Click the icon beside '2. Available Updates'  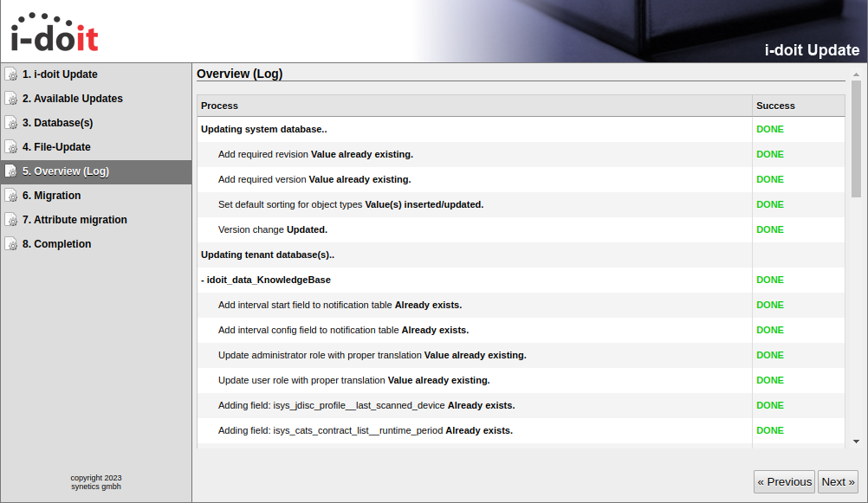pyautogui.click(x=11, y=99)
